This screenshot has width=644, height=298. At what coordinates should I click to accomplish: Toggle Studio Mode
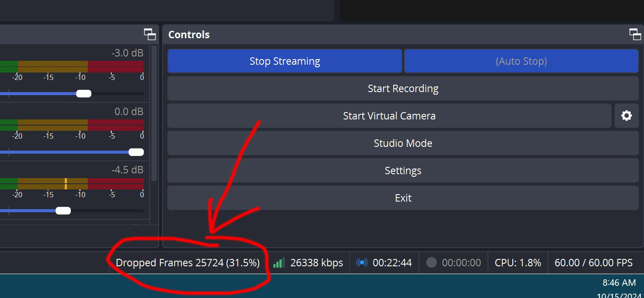pos(403,143)
